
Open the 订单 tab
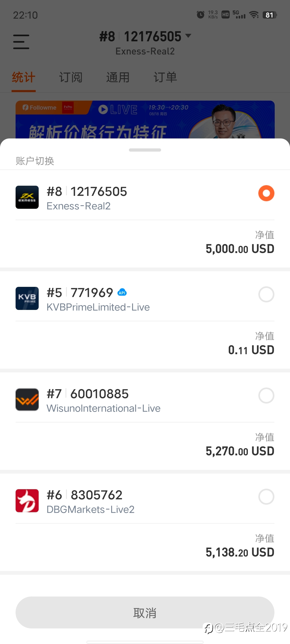(165, 78)
